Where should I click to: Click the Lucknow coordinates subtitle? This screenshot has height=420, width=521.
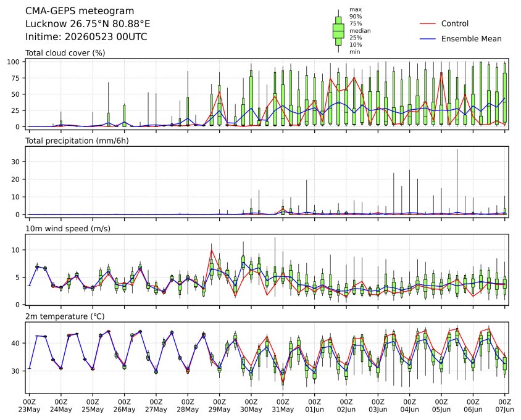88,24
